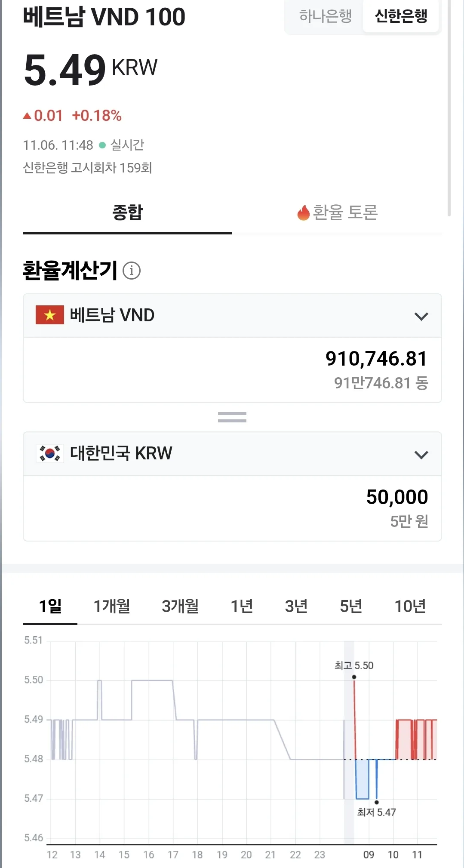Switch to the 환율 토론 tab
The height and width of the screenshot is (868, 464).
coord(337,212)
